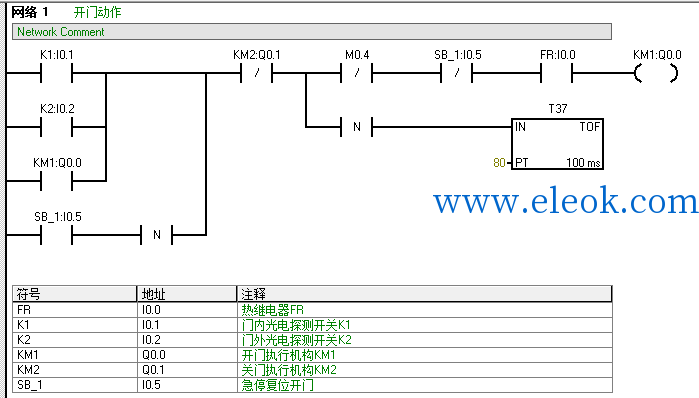The width and height of the screenshot is (699, 398).
Task: Click the 符号 column header
Action: coord(74,294)
